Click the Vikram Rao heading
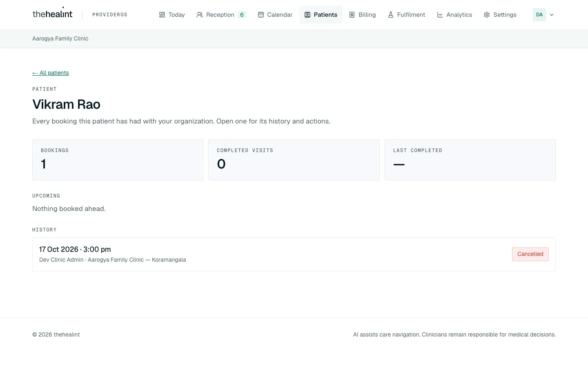The width and height of the screenshot is (588, 368). point(66,104)
